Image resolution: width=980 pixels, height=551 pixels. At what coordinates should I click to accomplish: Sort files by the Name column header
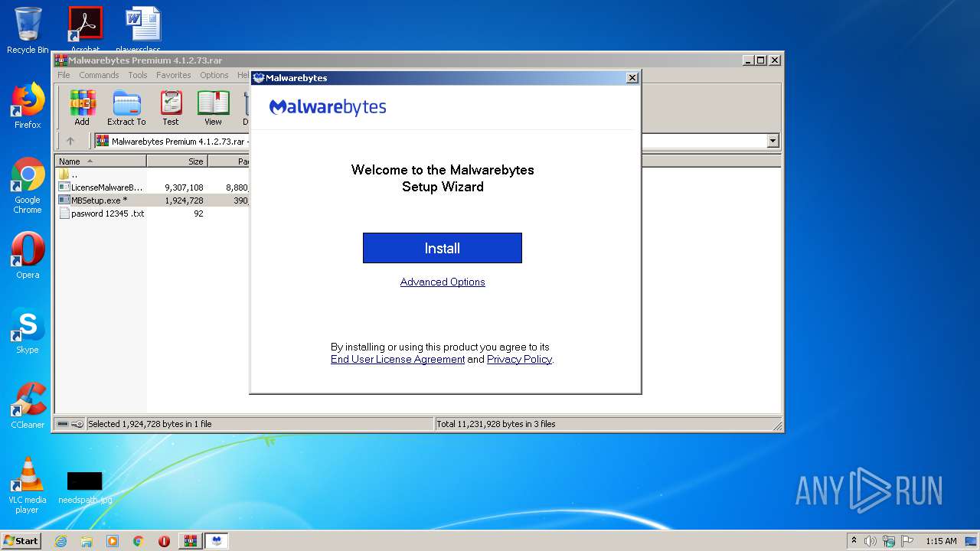click(x=101, y=161)
